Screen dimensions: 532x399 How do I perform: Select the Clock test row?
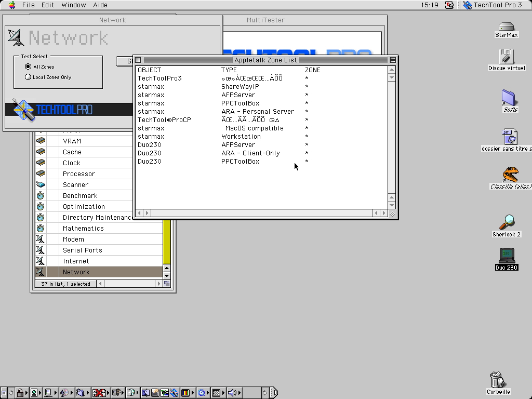(84, 163)
